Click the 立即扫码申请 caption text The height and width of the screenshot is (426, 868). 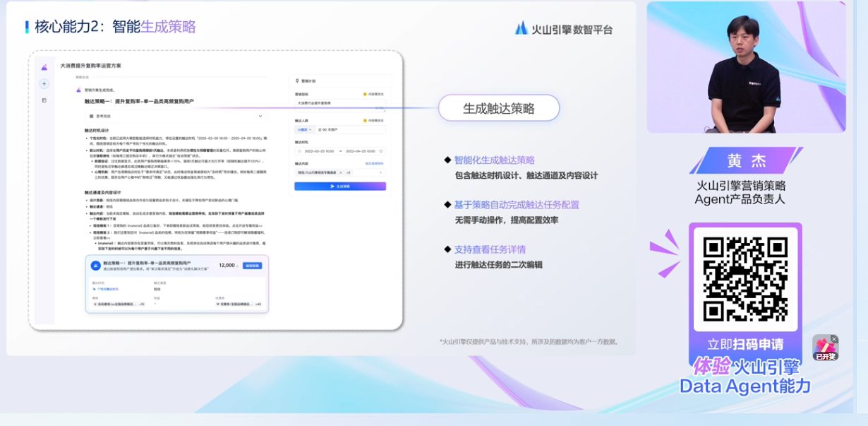(745, 345)
